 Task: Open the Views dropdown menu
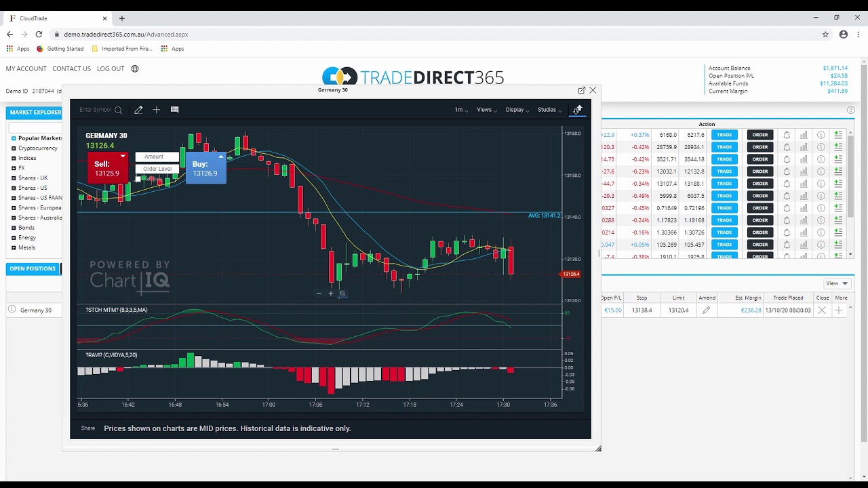point(487,110)
